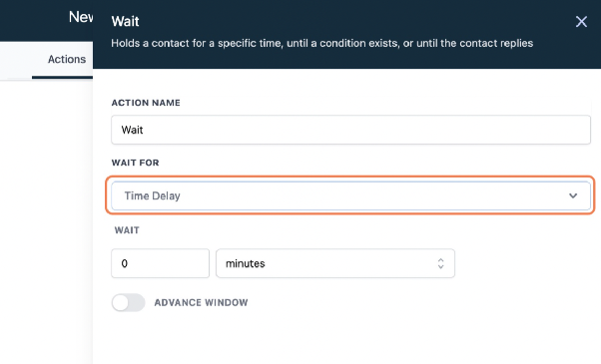Click the ACTION NAME field label

coord(146,103)
